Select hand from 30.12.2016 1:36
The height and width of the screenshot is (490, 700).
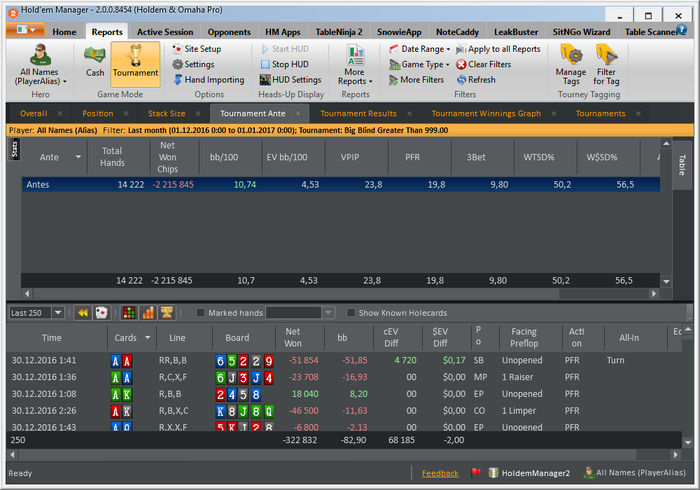click(x=344, y=377)
